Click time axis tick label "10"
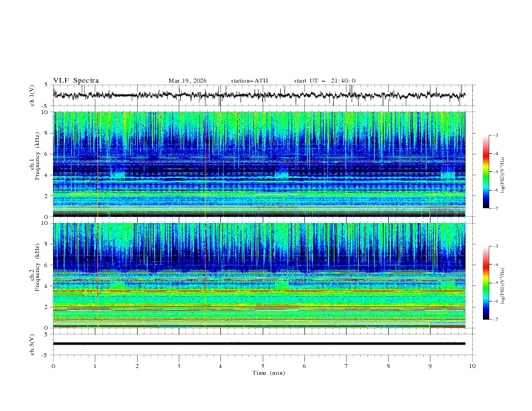The height and width of the screenshot is (411, 532). tap(472, 366)
